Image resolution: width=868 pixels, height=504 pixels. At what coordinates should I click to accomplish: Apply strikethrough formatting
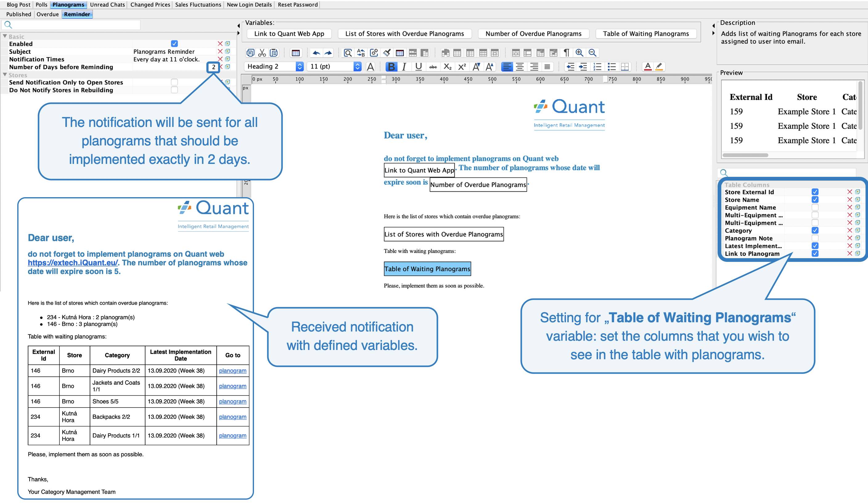click(433, 67)
